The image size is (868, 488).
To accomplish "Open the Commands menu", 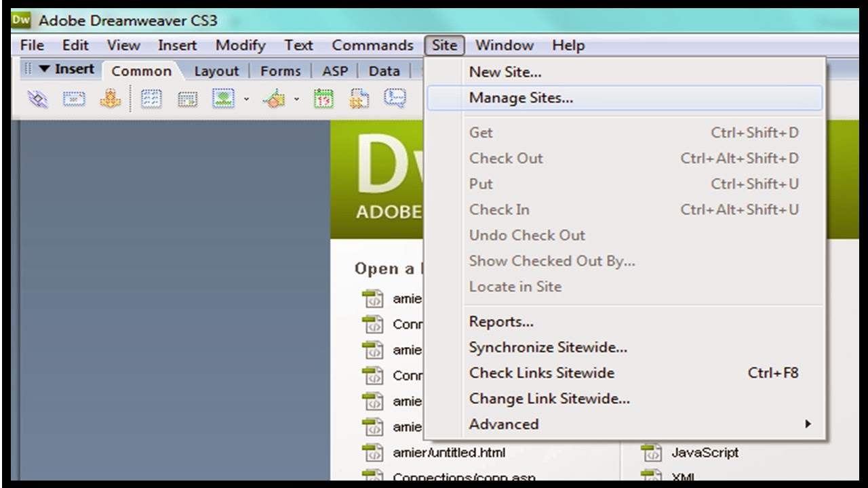I will (372, 45).
